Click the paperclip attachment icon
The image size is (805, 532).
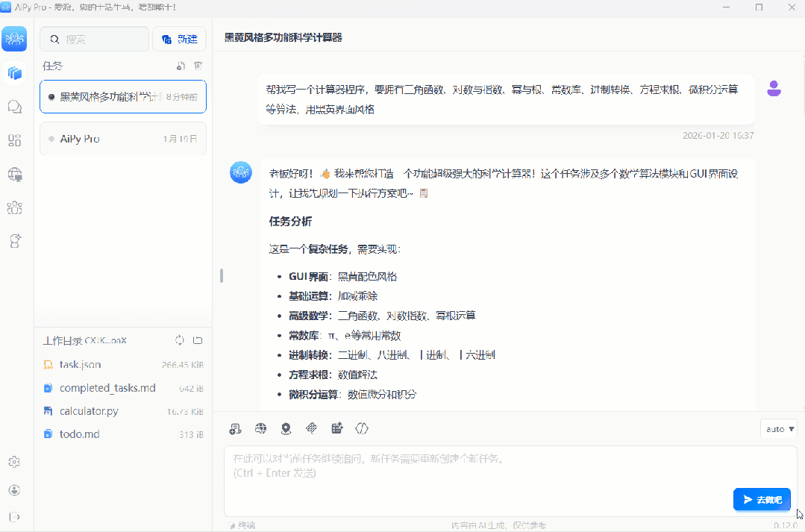pyautogui.click(x=311, y=428)
